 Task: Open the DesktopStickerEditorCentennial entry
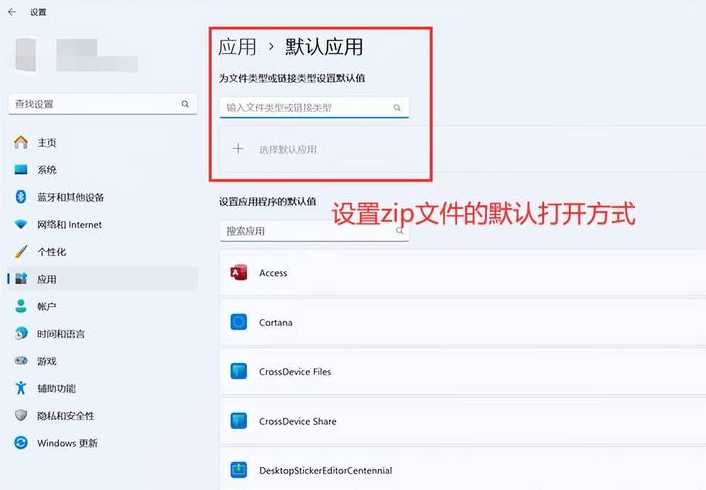(463, 469)
